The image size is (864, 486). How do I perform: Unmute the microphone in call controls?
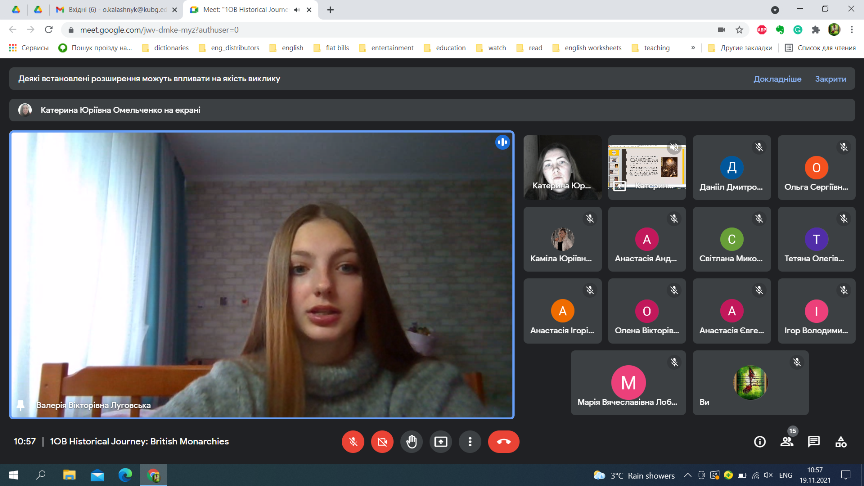coord(352,441)
